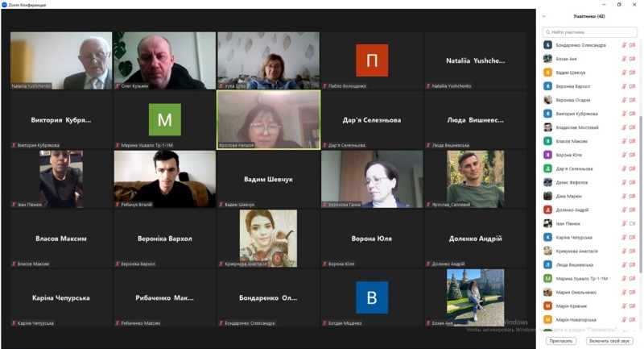Select Рибачук Віталій video tile
The width and height of the screenshot is (644, 349).
[165, 179]
